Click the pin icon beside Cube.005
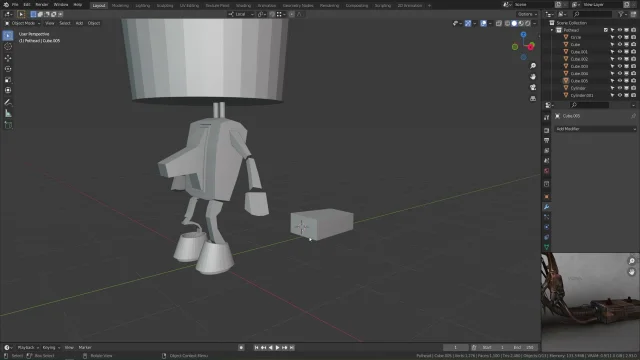 click(x=633, y=116)
